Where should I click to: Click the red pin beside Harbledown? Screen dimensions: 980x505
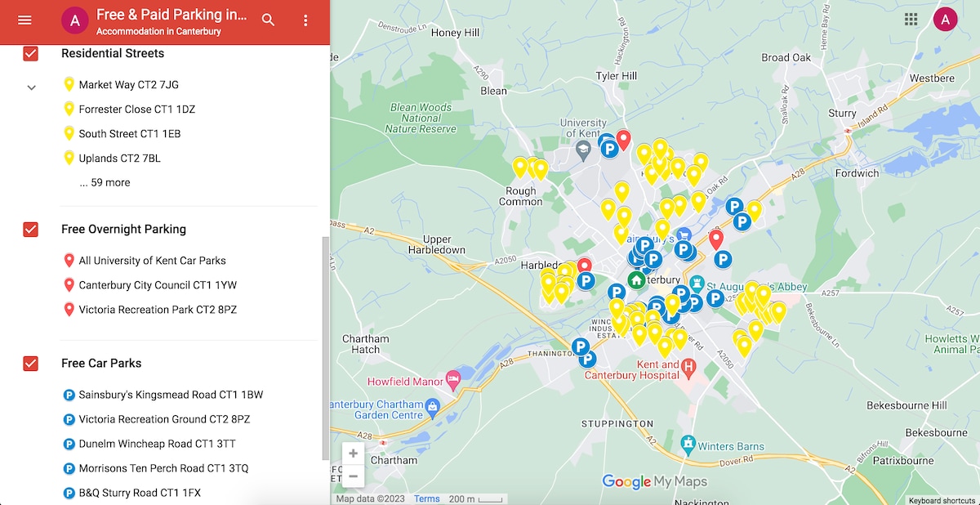pyautogui.click(x=585, y=267)
